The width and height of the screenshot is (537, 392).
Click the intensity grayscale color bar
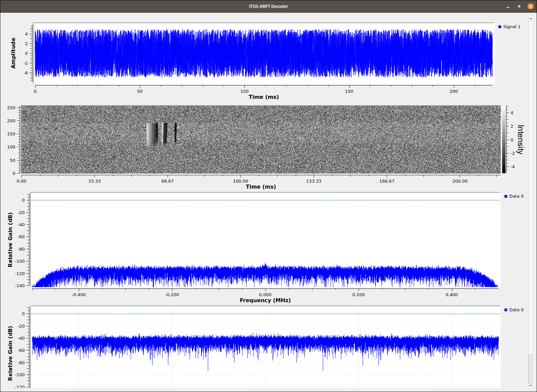click(504, 139)
